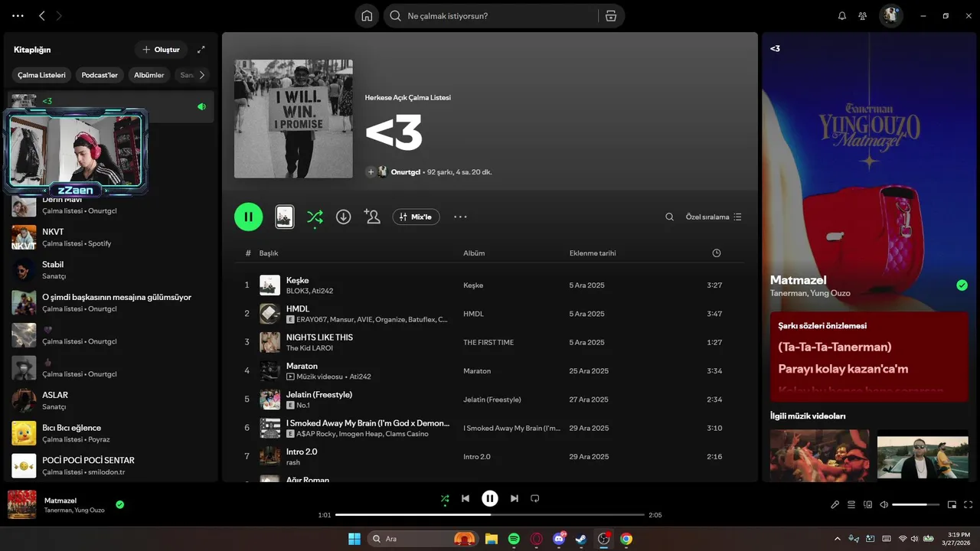This screenshot has width=980, height=551.
Task: Add playlist to collaborator plus button
Action: coord(371,172)
